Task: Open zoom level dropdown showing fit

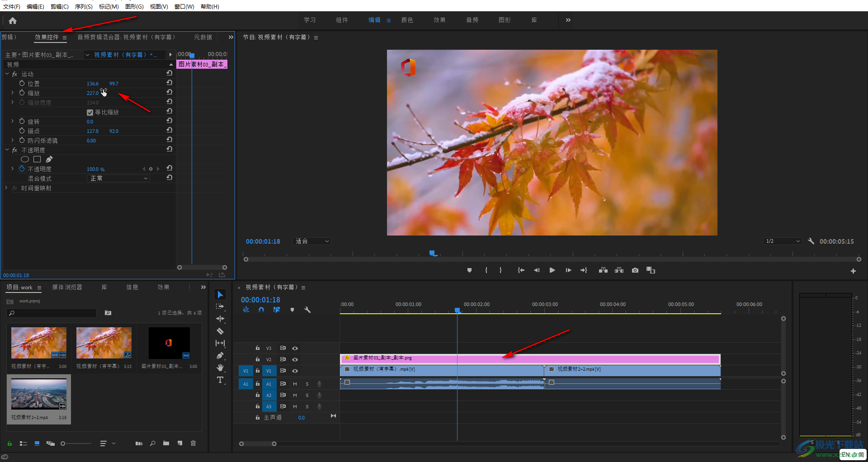Action: (x=312, y=241)
